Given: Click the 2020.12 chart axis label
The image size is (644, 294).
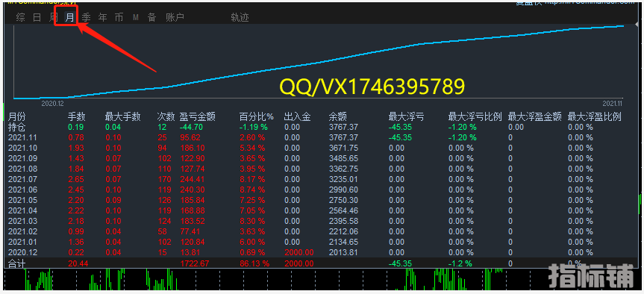Looking at the screenshot, I should pyautogui.click(x=52, y=104).
